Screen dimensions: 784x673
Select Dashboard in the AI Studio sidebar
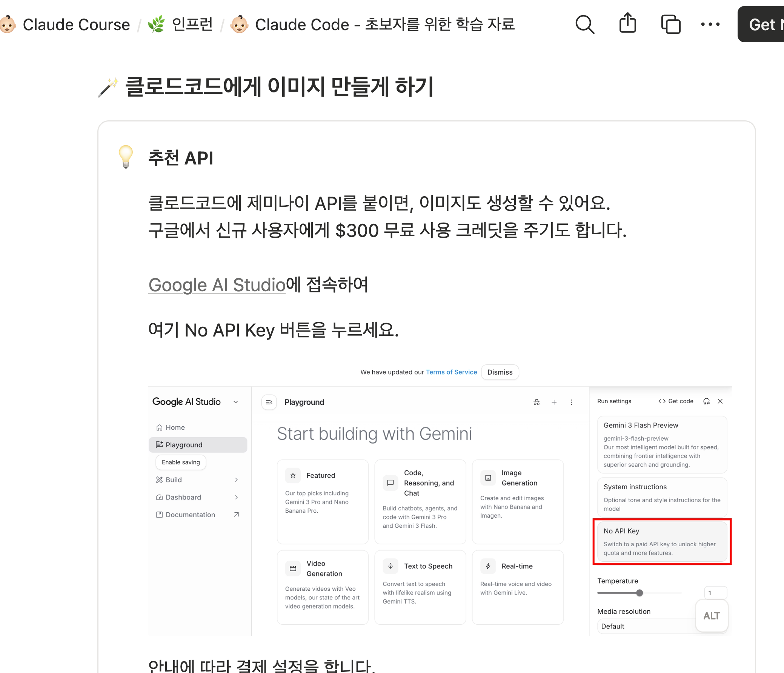pyautogui.click(x=198, y=497)
